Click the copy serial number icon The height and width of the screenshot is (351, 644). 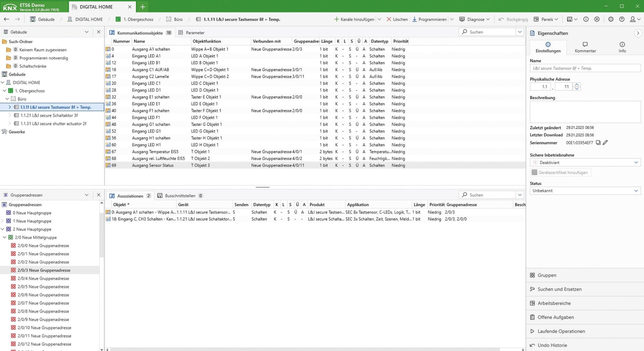[x=598, y=143]
